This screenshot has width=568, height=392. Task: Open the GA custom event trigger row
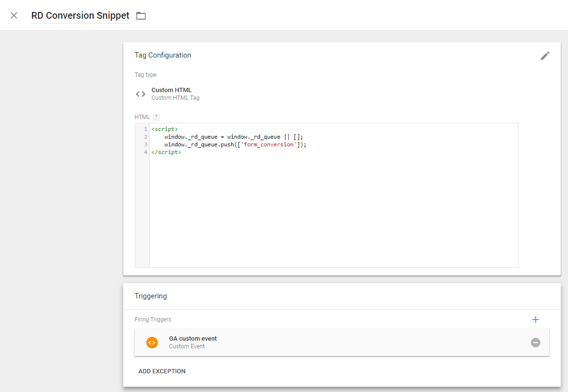pos(342,343)
